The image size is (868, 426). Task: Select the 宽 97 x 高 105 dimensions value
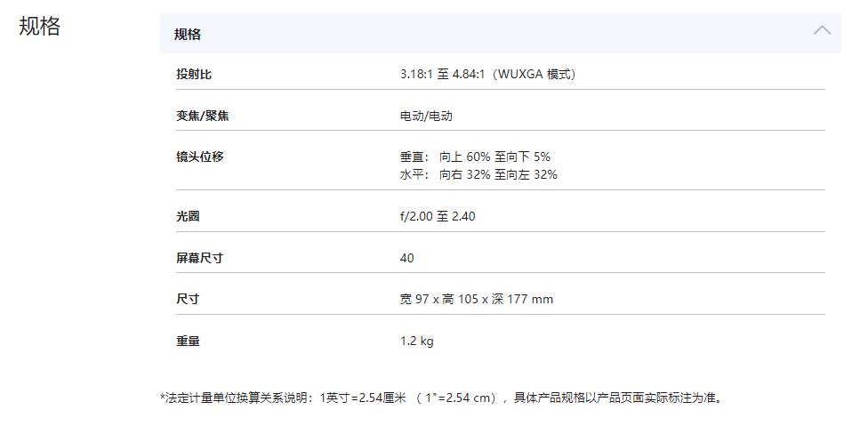coord(476,299)
